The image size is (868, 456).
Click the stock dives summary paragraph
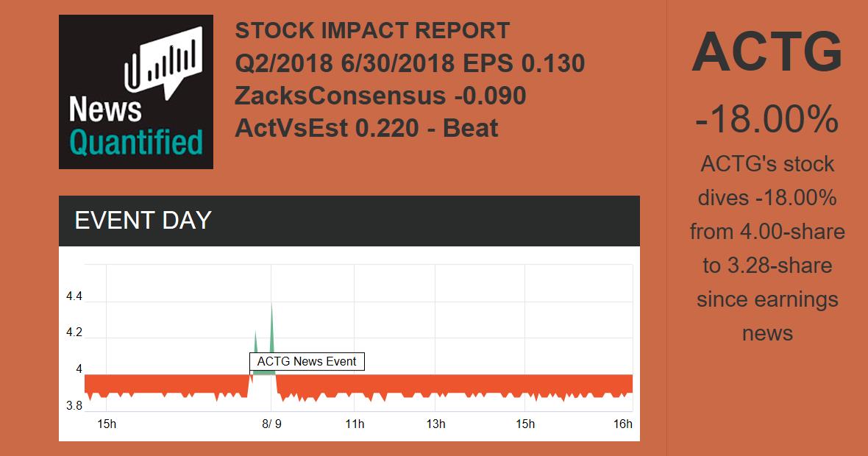coord(766,248)
